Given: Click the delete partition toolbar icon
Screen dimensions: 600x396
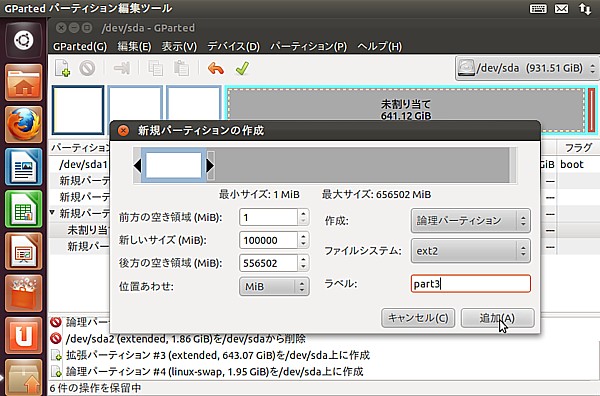Looking at the screenshot, I should (x=87, y=68).
